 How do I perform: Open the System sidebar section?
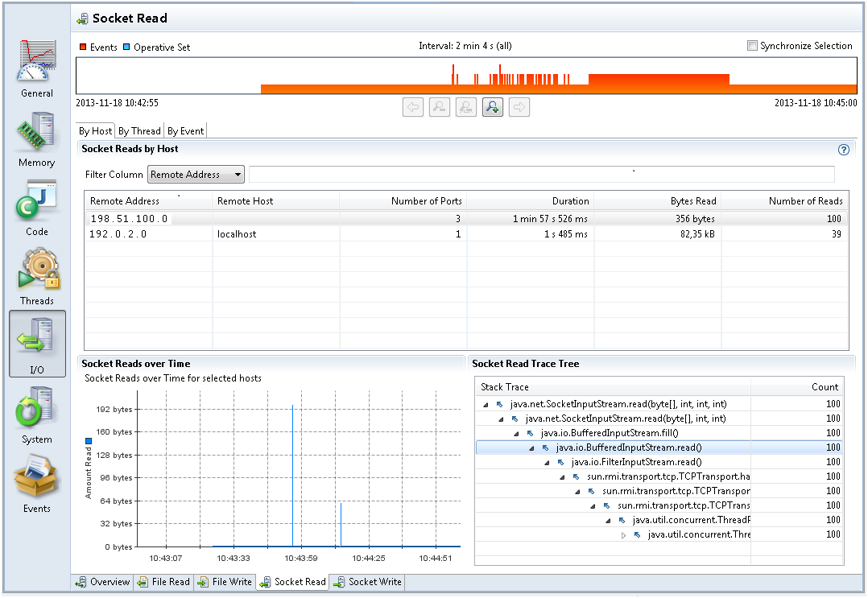pos(37,415)
